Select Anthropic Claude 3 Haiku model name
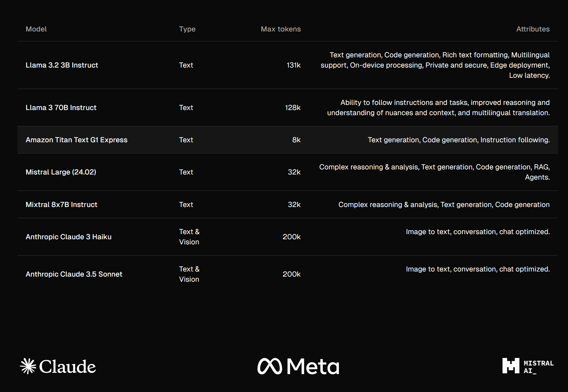Image resolution: width=568 pixels, height=392 pixels. [69, 237]
